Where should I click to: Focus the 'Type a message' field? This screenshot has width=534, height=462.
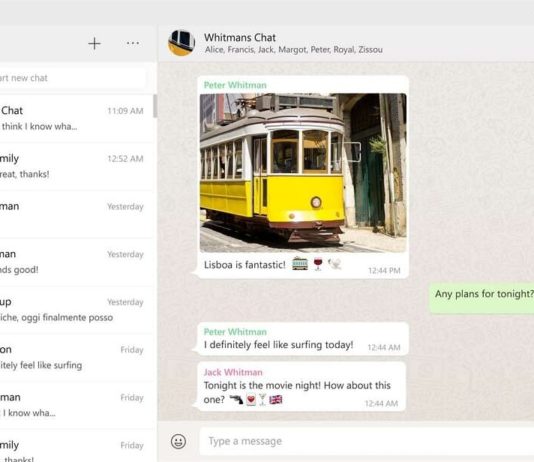pyautogui.click(x=366, y=441)
